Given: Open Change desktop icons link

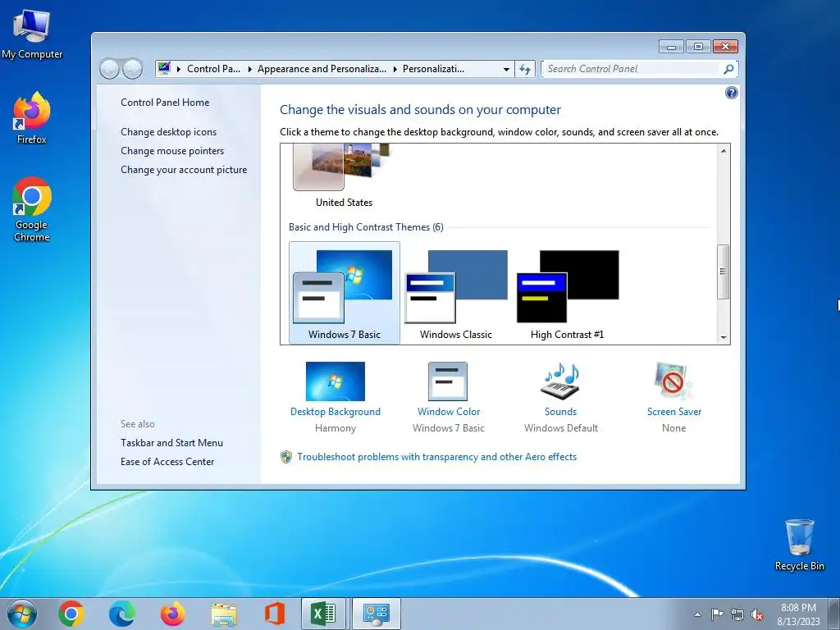Looking at the screenshot, I should [x=169, y=132].
